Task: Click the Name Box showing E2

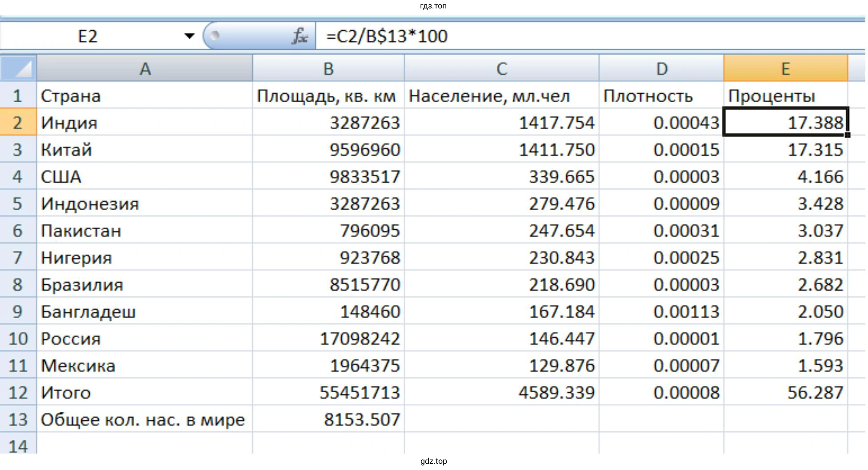Action: coord(88,36)
